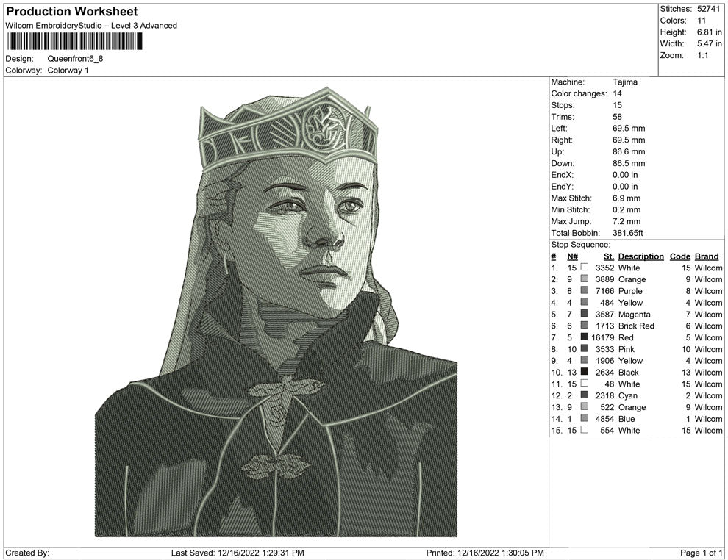This screenshot has height=560, width=728.
Task: Click the Stop Sequence heading
Action: click(x=580, y=245)
